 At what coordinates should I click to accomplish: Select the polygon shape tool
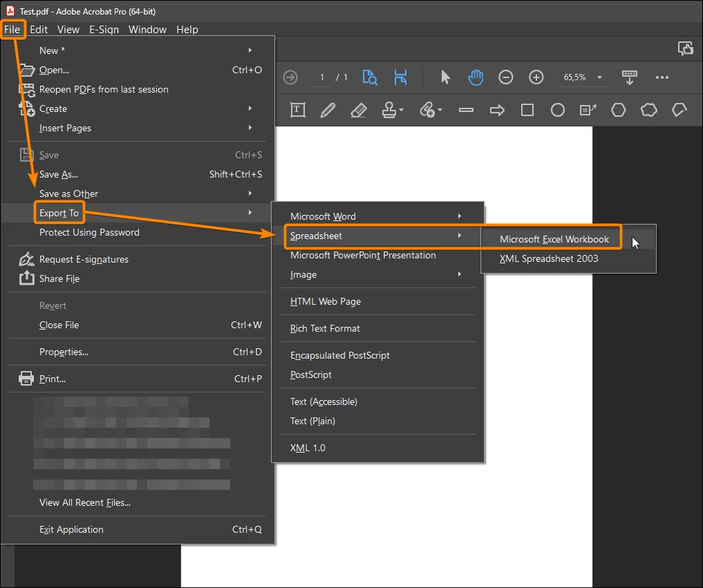coord(618,110)
